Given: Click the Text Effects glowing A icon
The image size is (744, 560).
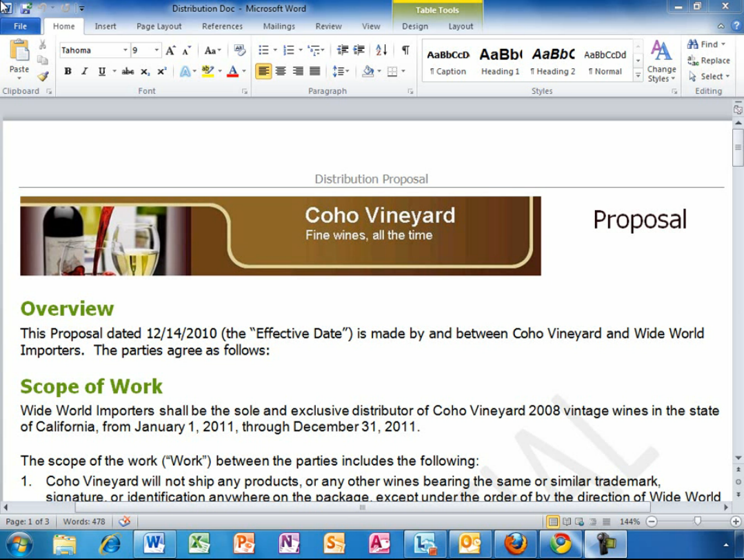Looking at the screenshot, I should coord(185,72).
